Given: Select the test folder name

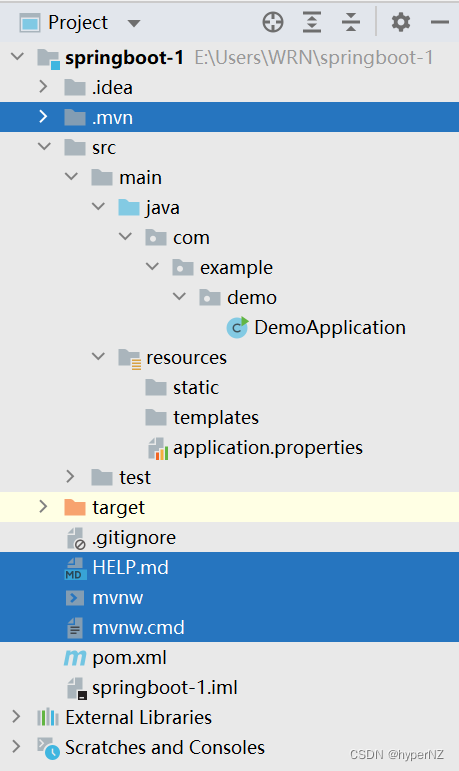Looking at the screenshot, I should 135,477.
